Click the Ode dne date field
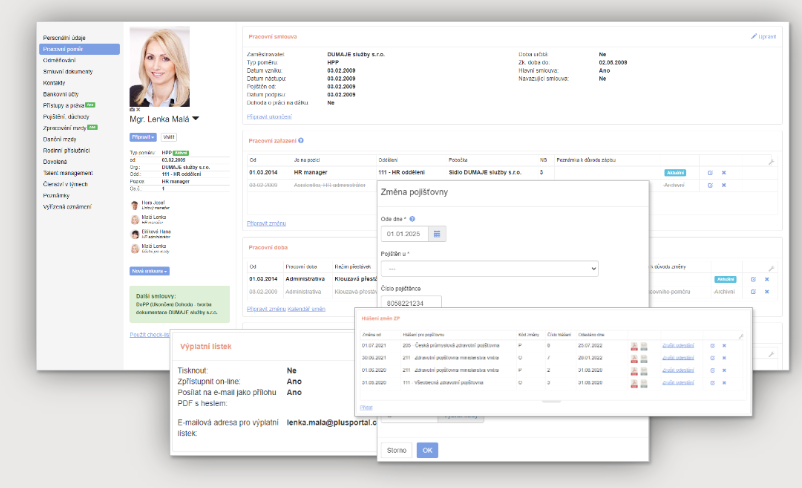The height and width of the screenshot is (488, 802). tap(405, 234)
